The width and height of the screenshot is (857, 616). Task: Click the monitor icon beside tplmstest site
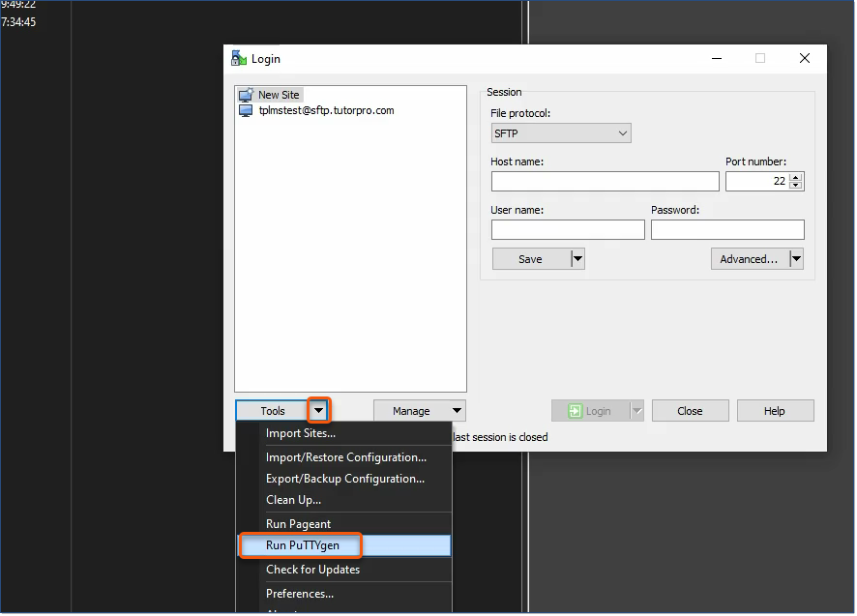(x=247, y=111)
